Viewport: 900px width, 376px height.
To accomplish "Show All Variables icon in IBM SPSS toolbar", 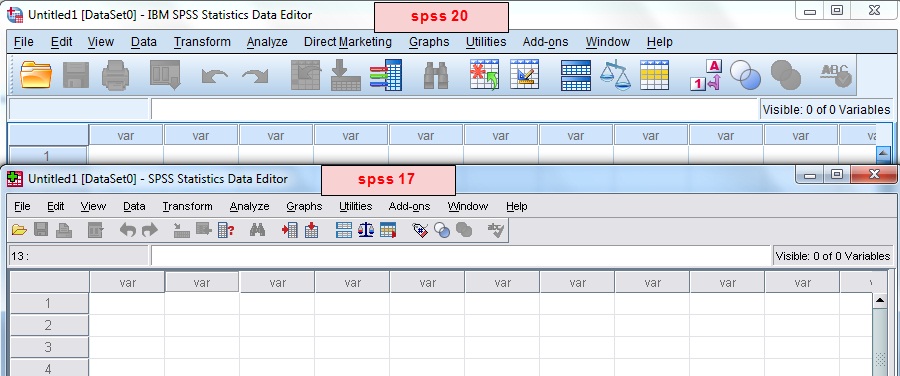I will 786,75.
